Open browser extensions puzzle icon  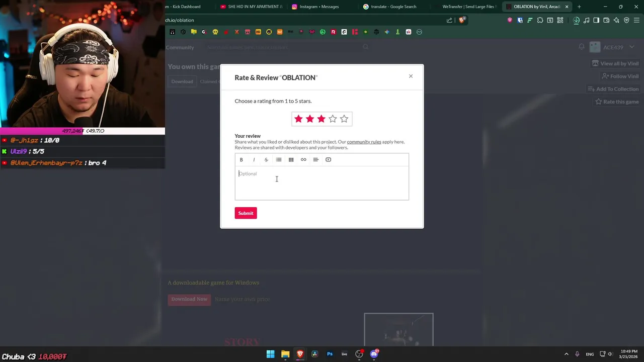click(540, 20)
